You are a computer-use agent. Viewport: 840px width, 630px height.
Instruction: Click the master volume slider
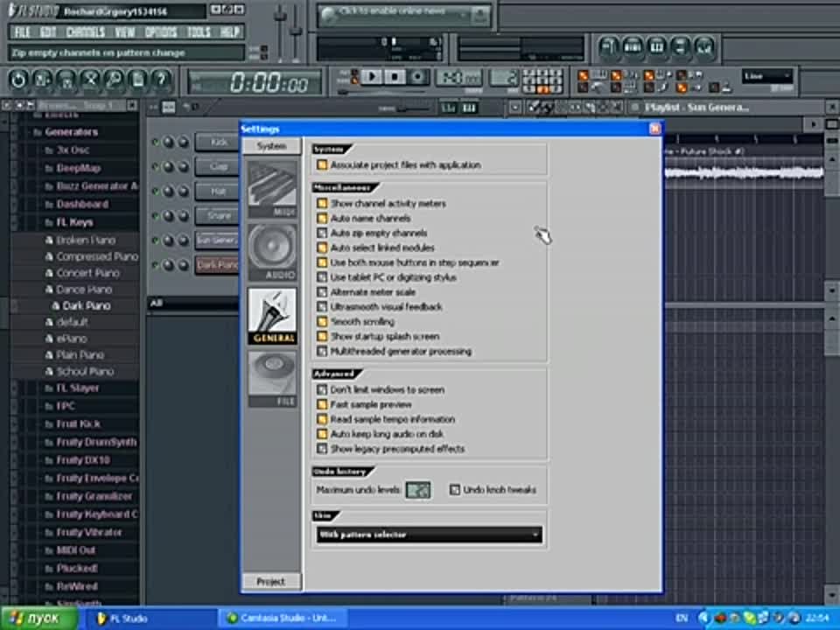[x=280, y=34]
